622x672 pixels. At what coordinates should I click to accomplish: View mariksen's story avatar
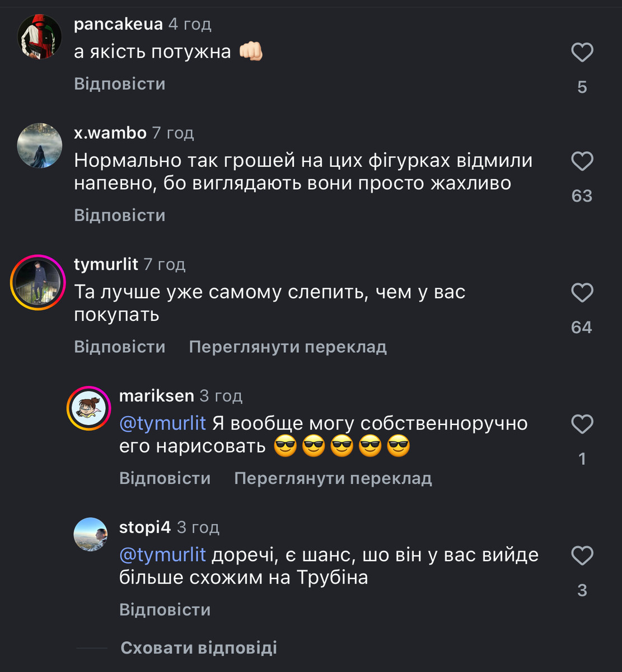90,408
